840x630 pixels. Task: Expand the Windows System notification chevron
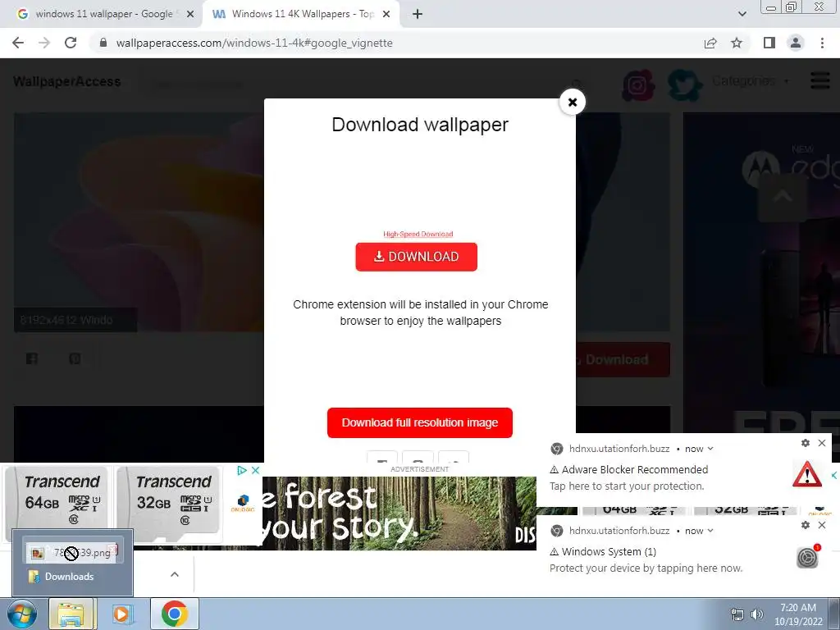click(x=711, y=531)
